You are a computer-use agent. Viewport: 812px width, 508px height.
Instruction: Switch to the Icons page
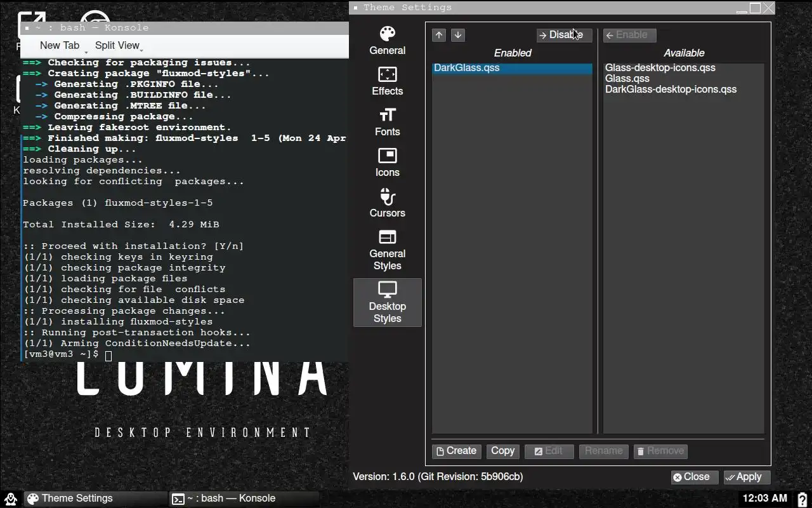click(x=387, y=163)
